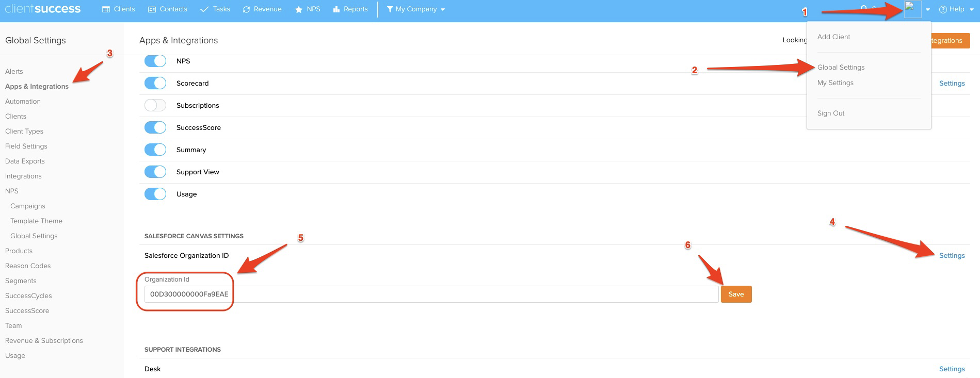The image size is (980, 378).
Task: Expand the My Company filter dropdown
Action: (x=416, y=9)
